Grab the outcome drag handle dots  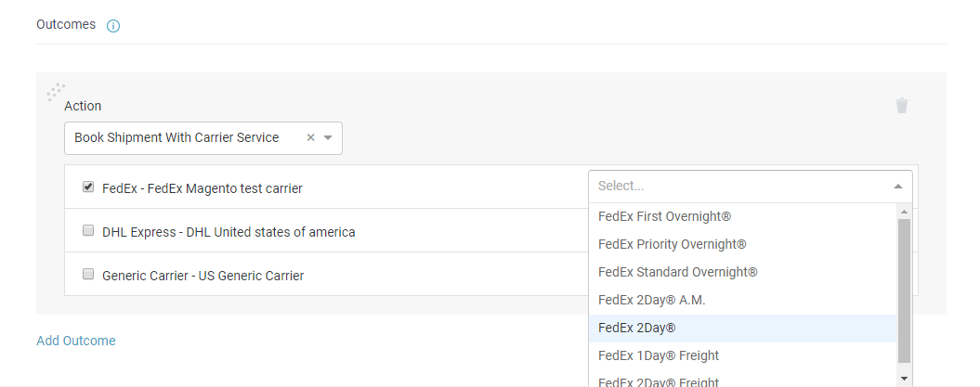point(57,92)
